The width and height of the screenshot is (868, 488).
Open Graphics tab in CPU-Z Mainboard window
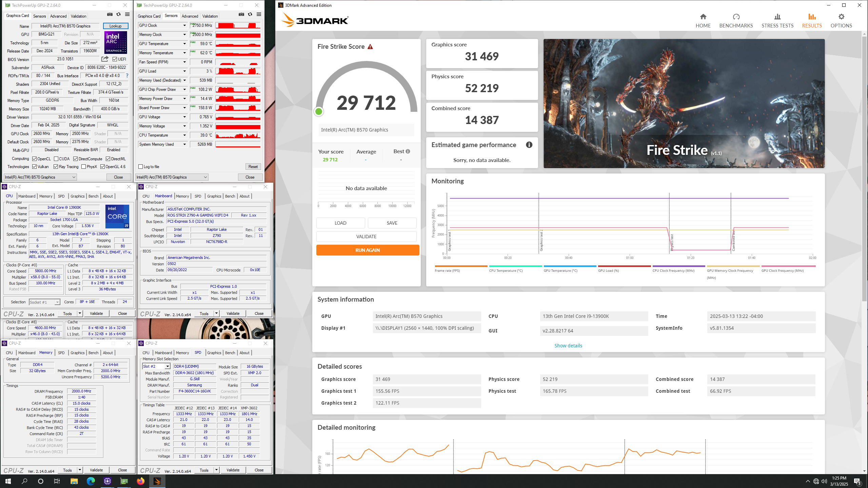(x=214, y=196)
